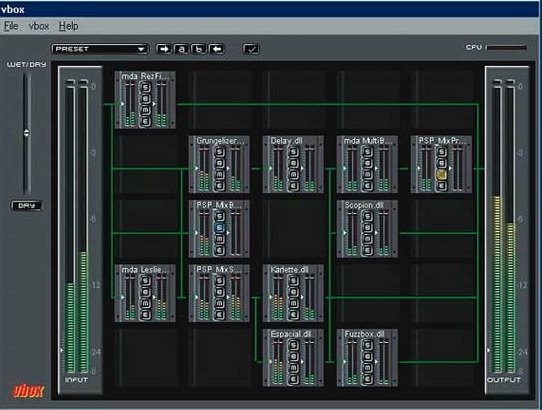The image size is (542, 410).
Task: Bypass the mda RezFi module
Action: (x=146, y=99)
